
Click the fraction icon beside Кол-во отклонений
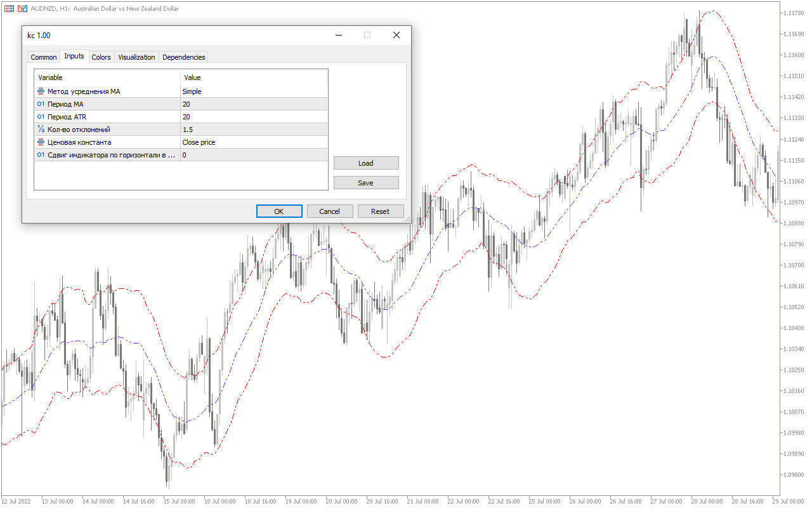[x=41, y=130]
